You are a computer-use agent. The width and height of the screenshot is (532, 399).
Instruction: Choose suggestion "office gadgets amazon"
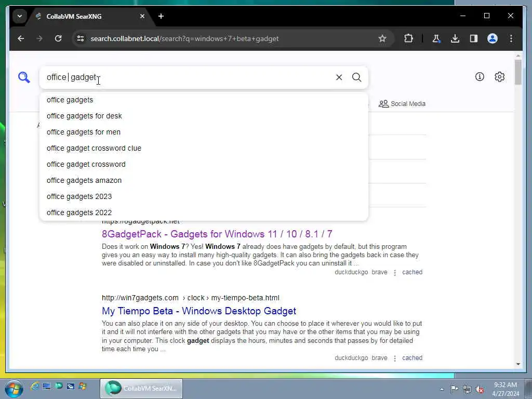pos(204,180)
